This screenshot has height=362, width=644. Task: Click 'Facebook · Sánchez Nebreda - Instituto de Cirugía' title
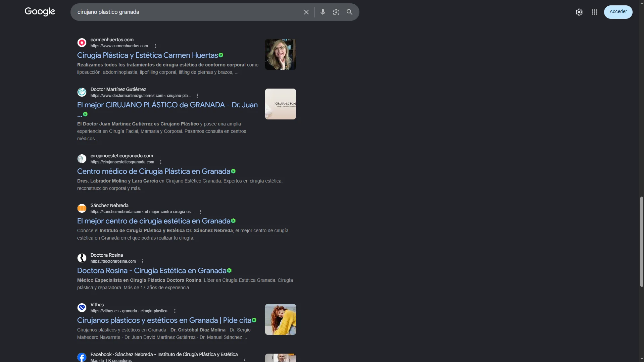(164, 354)
